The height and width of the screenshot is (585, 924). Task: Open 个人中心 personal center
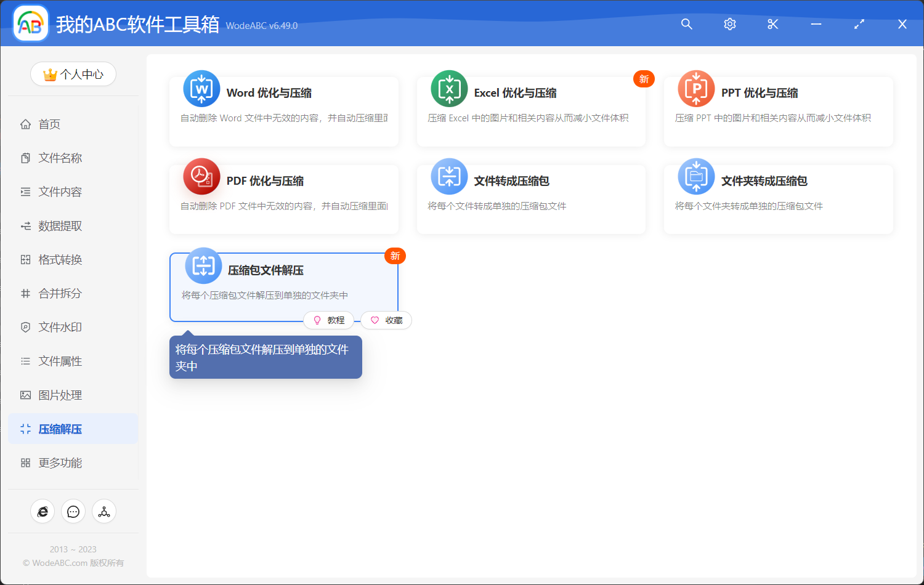[73, 75]
